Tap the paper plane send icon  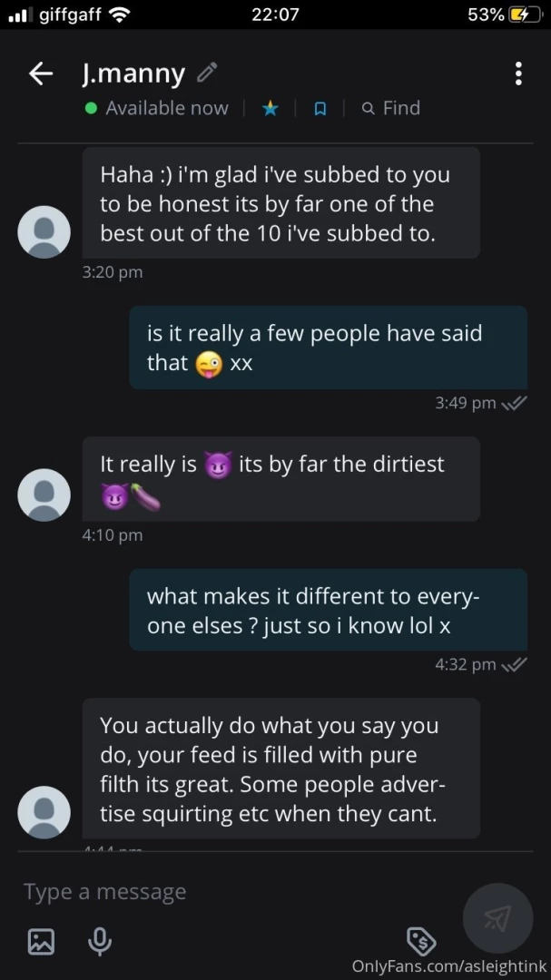click(497, 918)
